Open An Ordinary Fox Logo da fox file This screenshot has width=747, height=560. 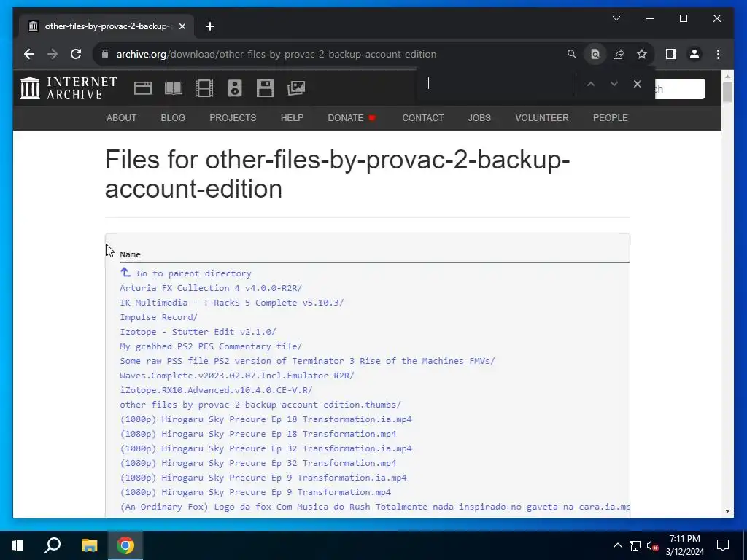point(375,507)
